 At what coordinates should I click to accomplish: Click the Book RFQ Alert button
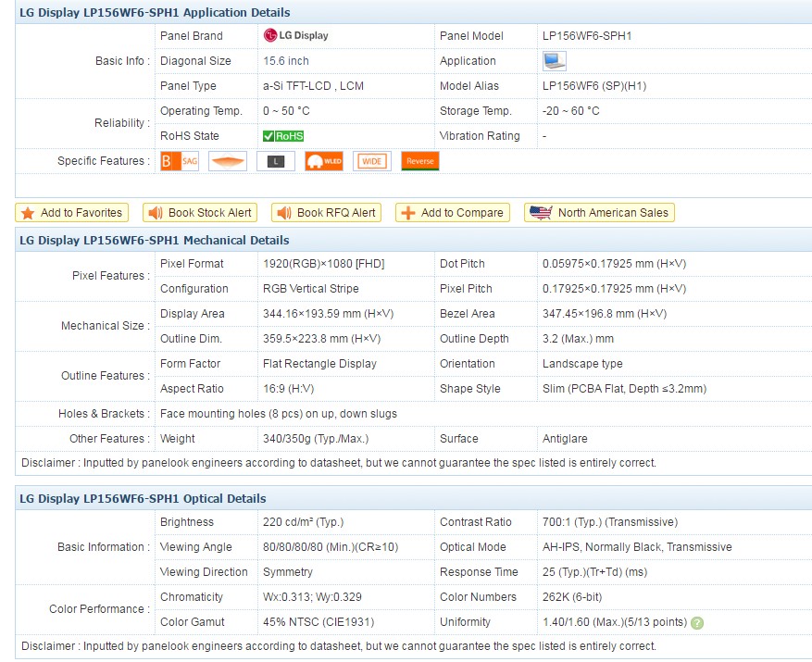326,212
